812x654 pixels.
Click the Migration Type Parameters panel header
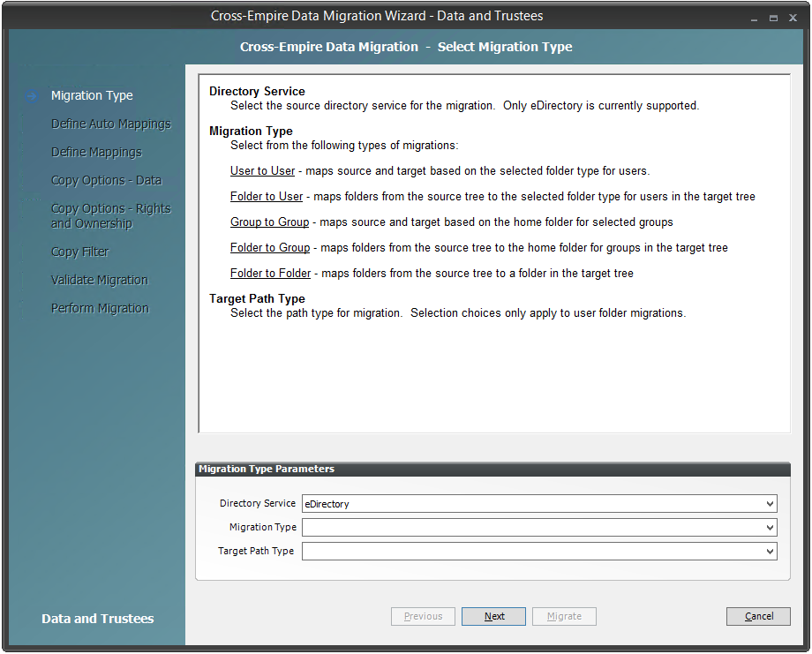click(x=493, y=470)
